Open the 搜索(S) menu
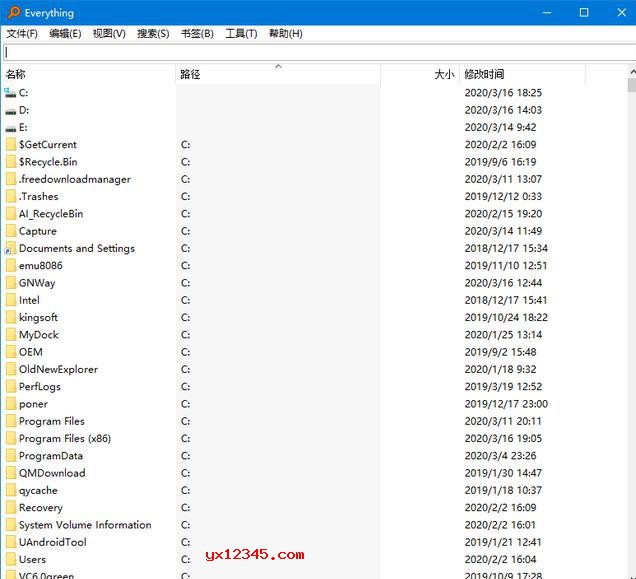This screenshot has width=636, height=579. click(x=153, y=34)
